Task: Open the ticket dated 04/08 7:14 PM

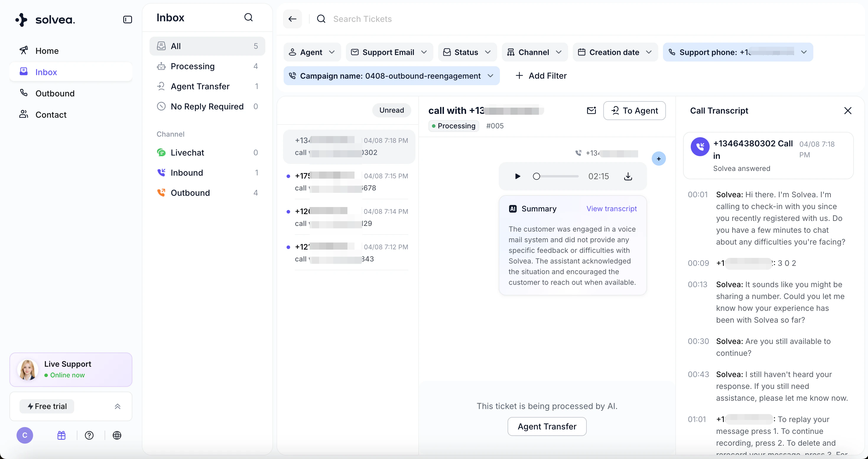Action: [349, 218]
